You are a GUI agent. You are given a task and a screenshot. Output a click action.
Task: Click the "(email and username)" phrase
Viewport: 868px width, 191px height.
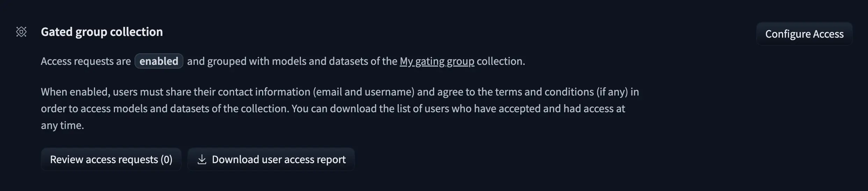(x=363, y=92)
